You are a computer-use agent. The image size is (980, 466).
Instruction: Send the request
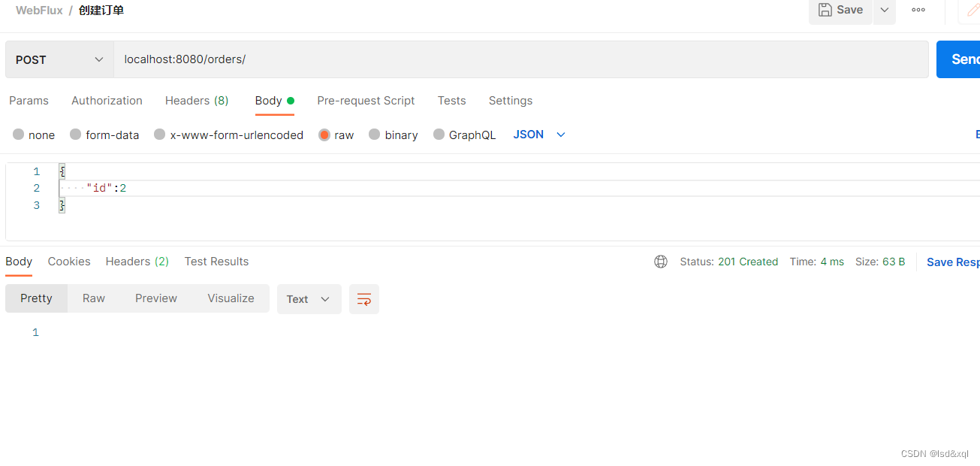pyautogui.click(x=959, y=59)
